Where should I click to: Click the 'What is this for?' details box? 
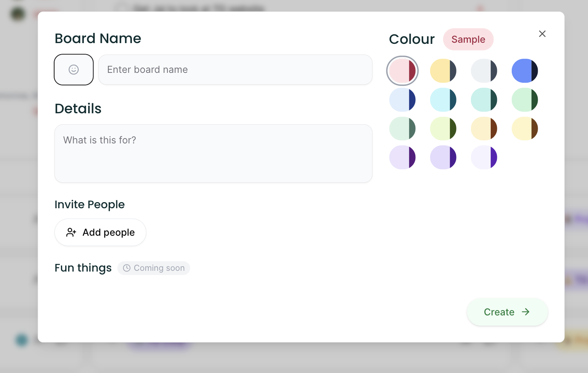pyautogui.click(x=214, y=153)
